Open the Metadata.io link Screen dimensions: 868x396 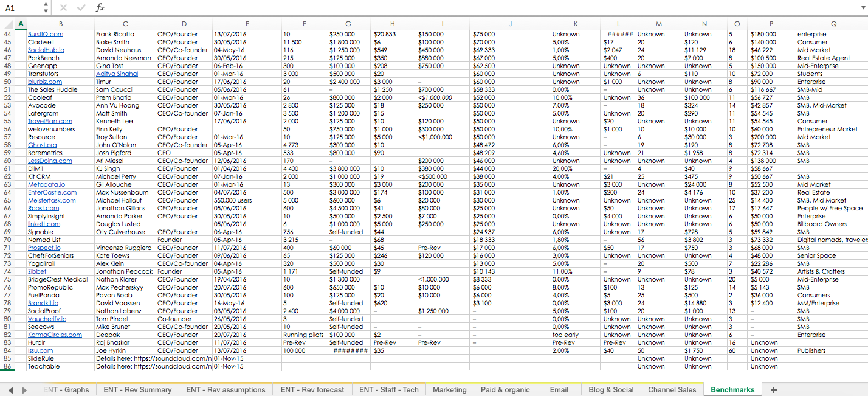click(x=47, y=185)
